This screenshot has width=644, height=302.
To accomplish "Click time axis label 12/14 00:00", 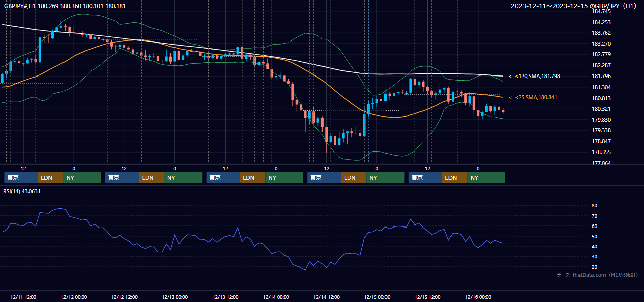I will pos(276,297).
